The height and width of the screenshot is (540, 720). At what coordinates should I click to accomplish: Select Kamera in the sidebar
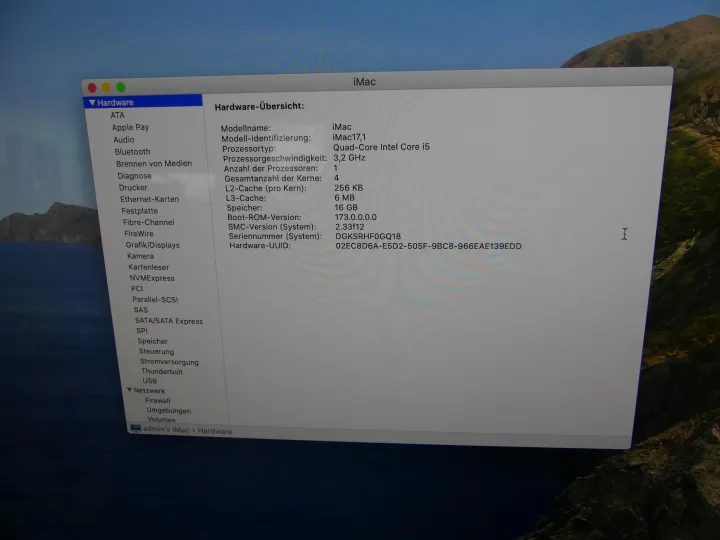coord(141,256)
